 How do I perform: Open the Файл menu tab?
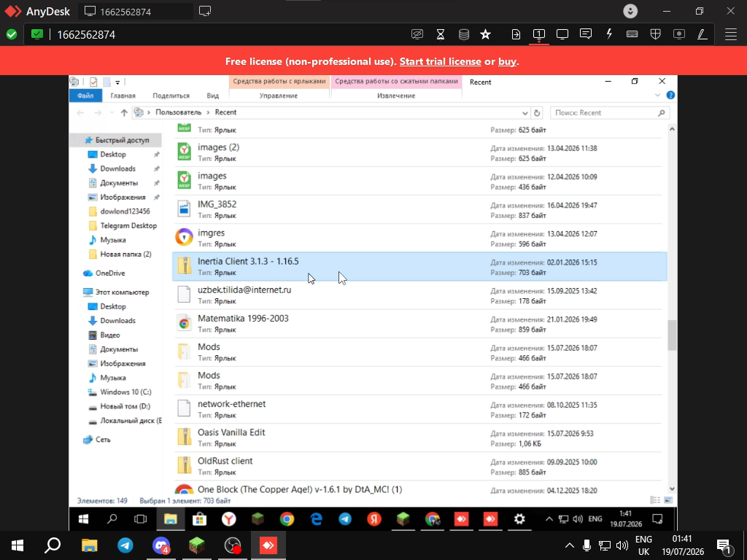click(x=85, y=96)
